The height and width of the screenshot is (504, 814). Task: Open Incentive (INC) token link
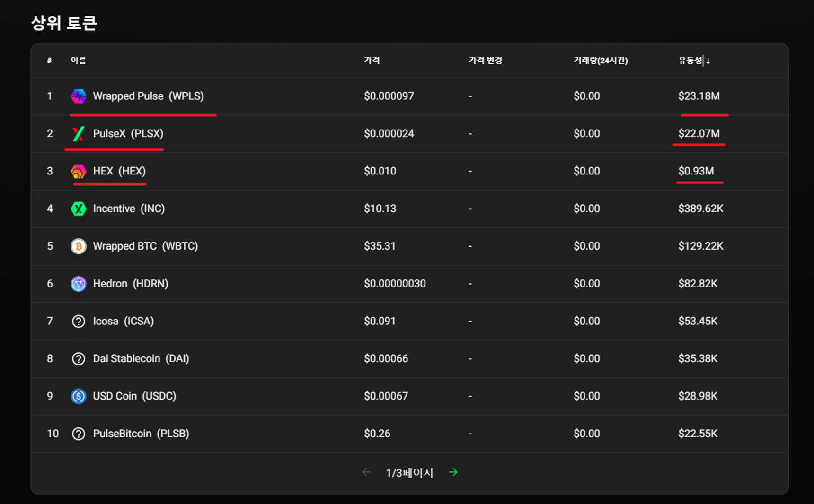tap(129, 209)
